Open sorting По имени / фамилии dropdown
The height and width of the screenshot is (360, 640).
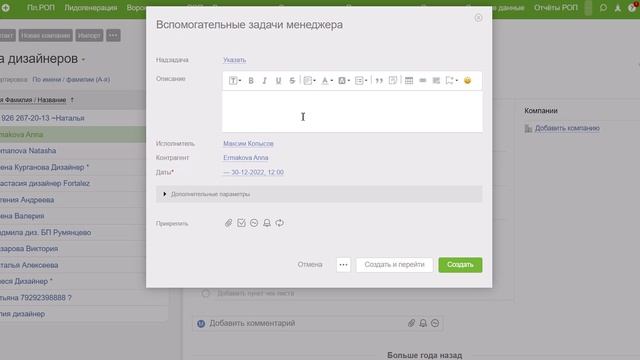pos(71,80)
